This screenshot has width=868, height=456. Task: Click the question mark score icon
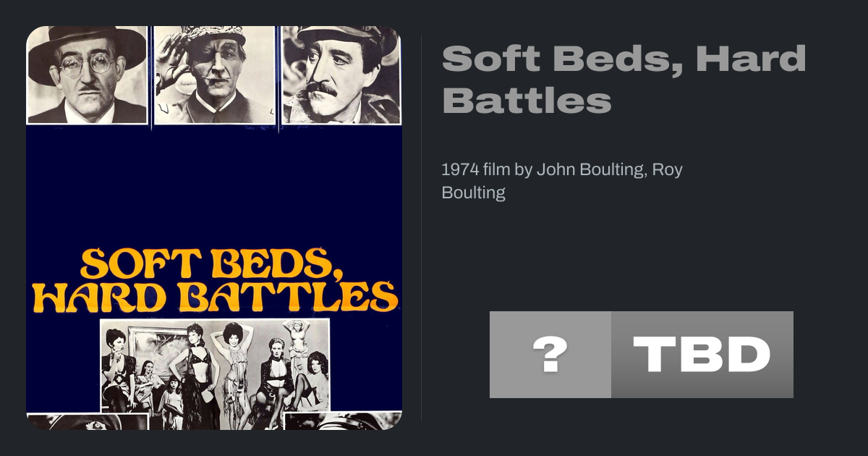[x=550, y=355]
